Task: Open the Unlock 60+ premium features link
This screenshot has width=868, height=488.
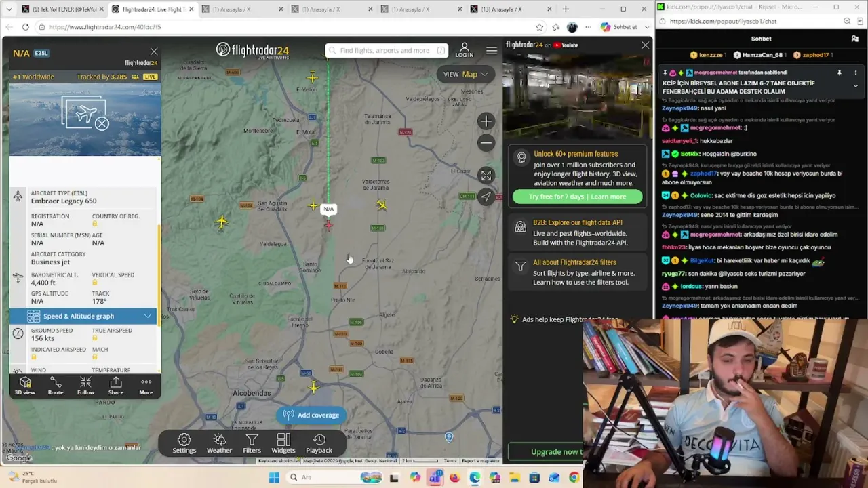Action: click(x=576, y=154)
